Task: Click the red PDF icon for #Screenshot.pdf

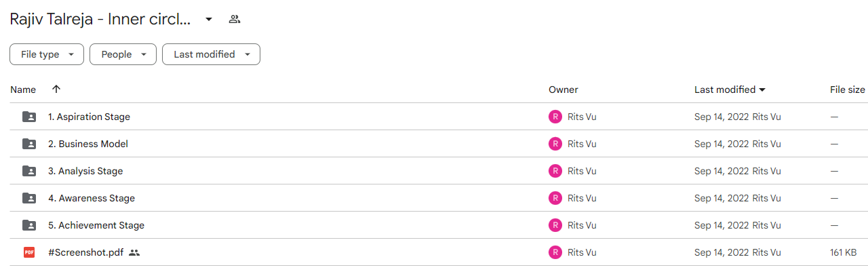Action: tap(29, 252)
